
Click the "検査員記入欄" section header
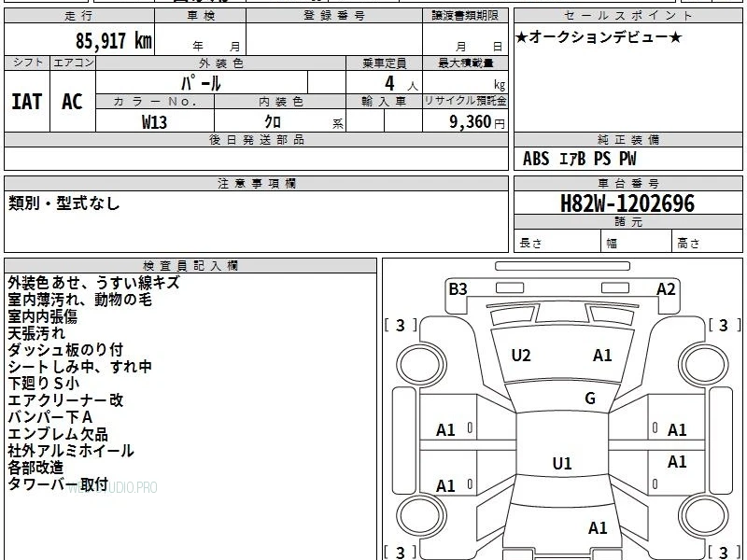tap(190, 266)
